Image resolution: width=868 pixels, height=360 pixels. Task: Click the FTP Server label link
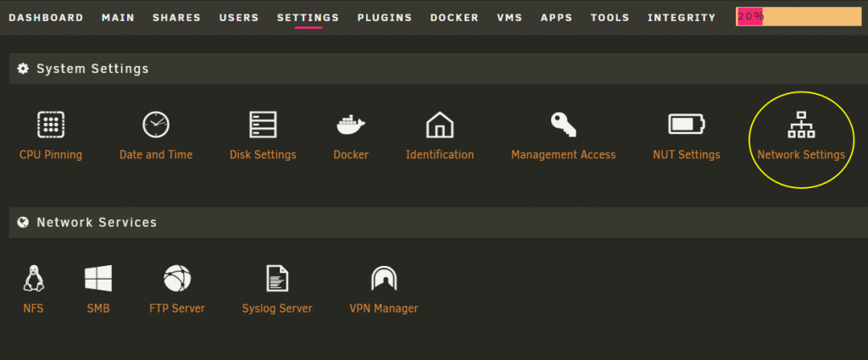click(x=177, y=308)
